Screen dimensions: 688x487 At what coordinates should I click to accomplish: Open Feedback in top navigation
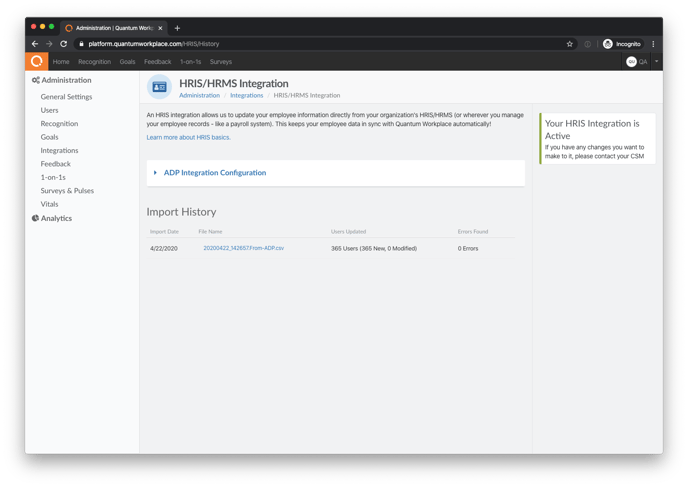coord(158,62)
